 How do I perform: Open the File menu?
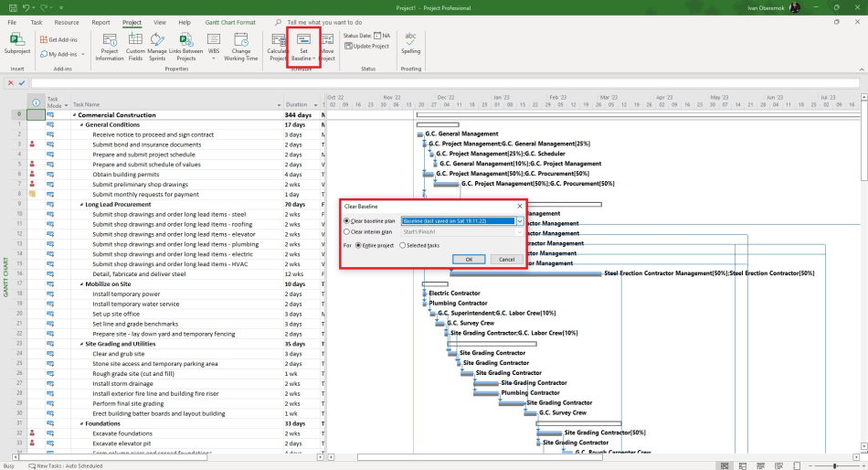[x=12, y=22]
